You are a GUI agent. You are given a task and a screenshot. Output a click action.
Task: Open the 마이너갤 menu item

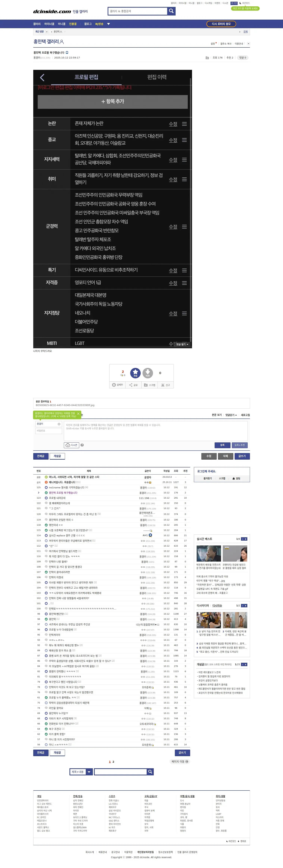coord(49,24)
